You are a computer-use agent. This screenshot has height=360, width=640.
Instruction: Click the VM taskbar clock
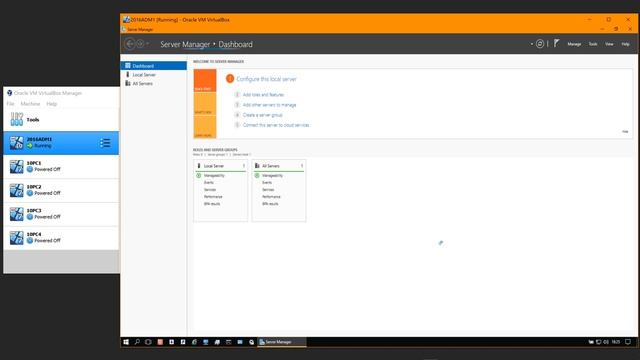click(x=616, y=342)
